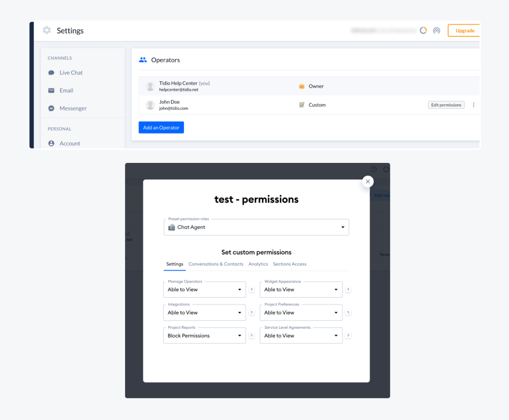Image resolution: width=509 pixels, height=420 pixels.
Task: Open the Preset permission roles dropdown
Action: click(x=256, y=227)
